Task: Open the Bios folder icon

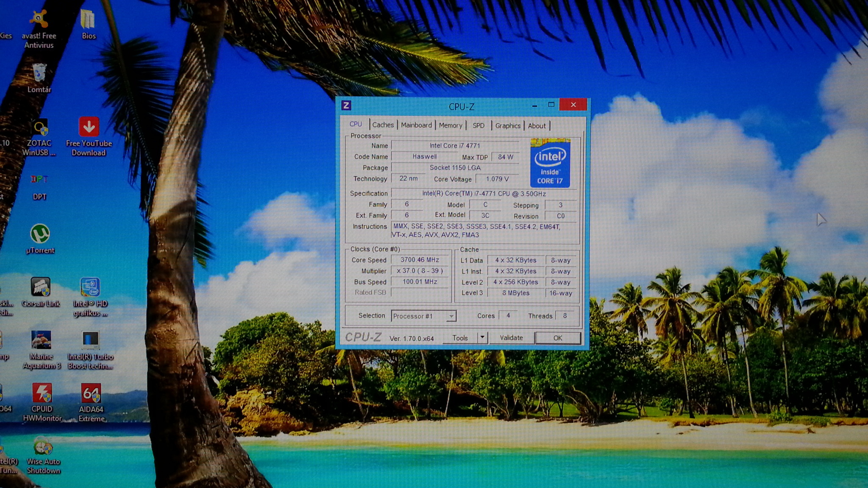Action: click(x=88, y=25)
